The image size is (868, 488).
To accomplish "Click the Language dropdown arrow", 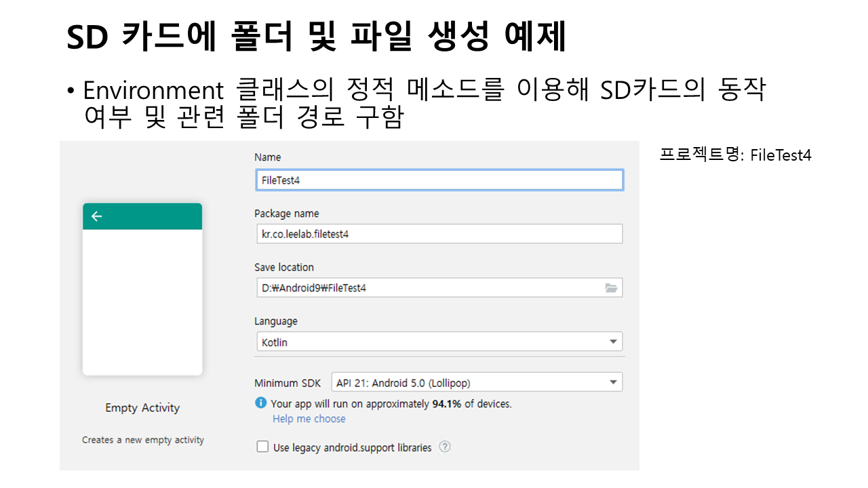I will pos(612,342).
